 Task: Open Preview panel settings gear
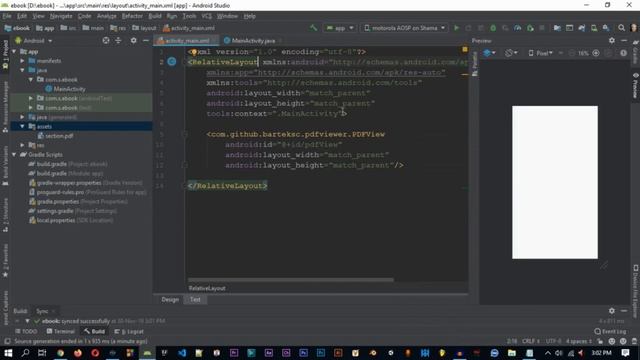pos(611,40)
